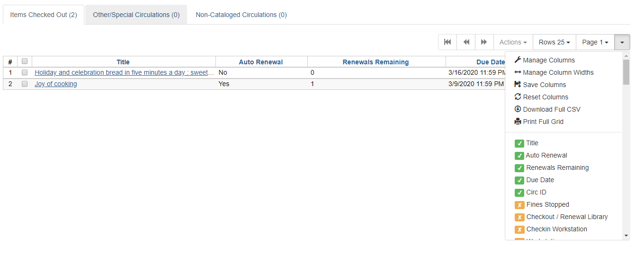Select Reset Columns menu entry

click(x=563, y=97)
